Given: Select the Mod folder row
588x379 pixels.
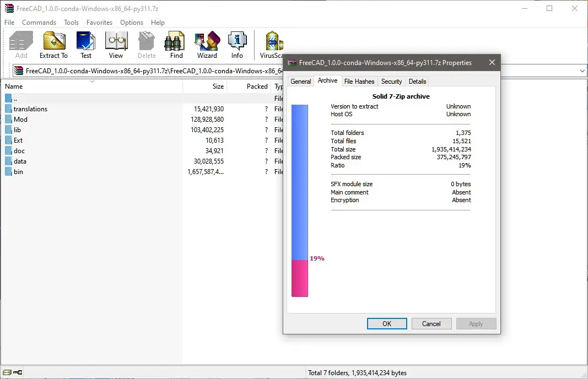Looking at the screenshot, I should pos(142,119).
